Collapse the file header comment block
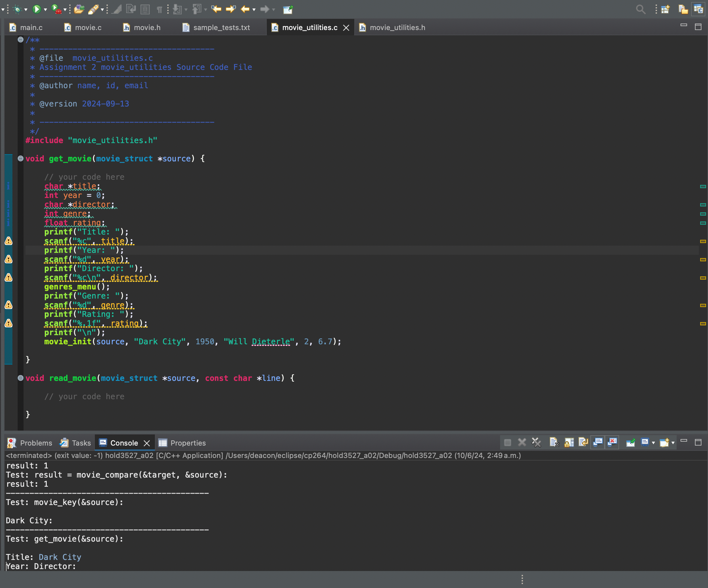The width and height of the screenshot is (708, 588). point(20,40)
